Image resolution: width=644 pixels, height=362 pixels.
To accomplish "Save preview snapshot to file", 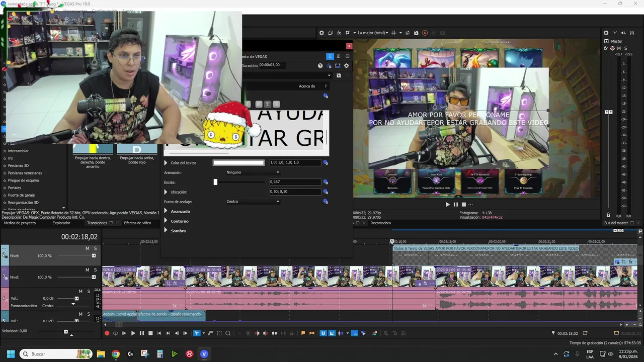I will point(416,33).
